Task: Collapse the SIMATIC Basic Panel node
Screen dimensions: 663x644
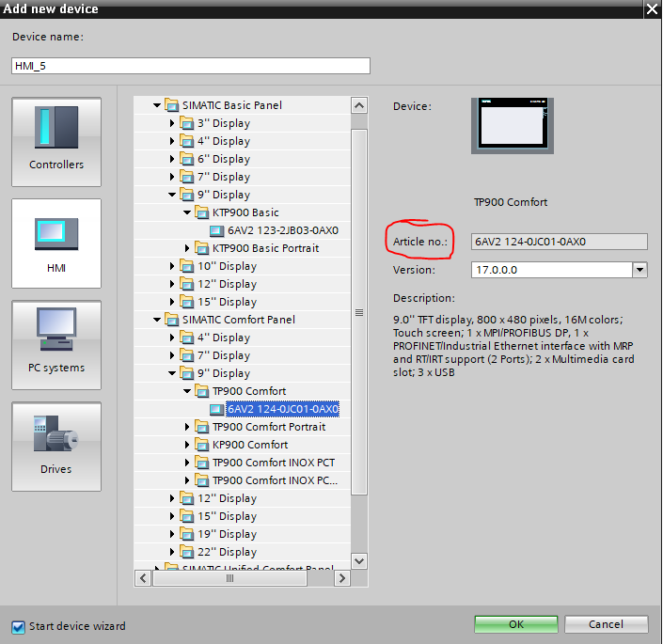Action: click(157, 105)
